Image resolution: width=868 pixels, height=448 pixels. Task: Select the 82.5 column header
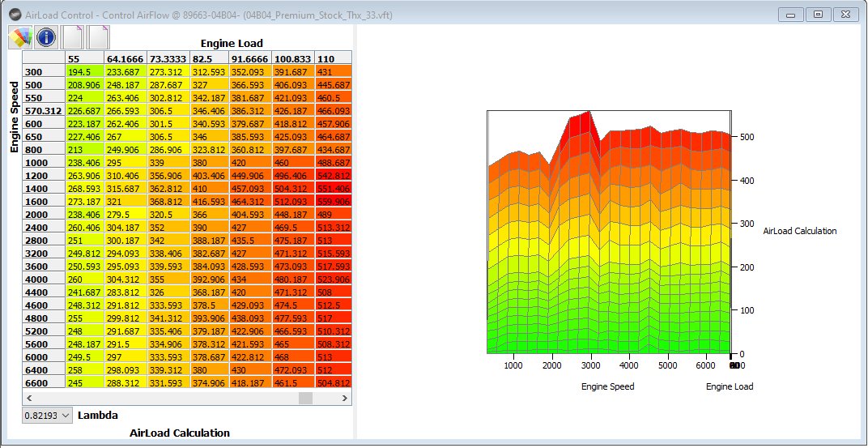[x=210, y=58]
